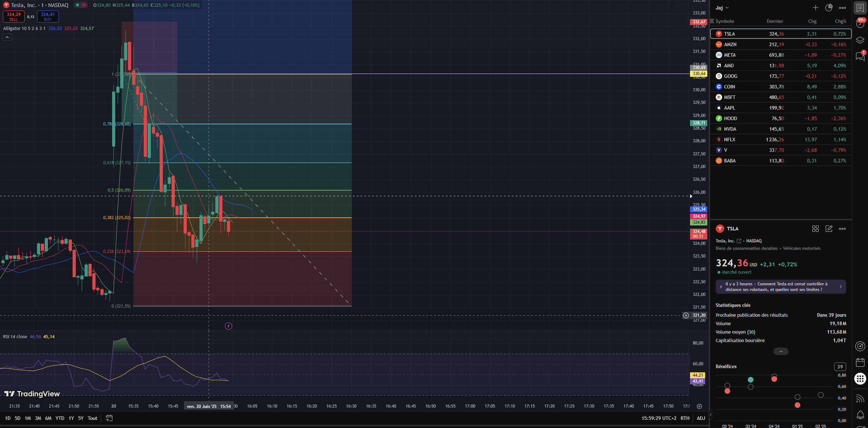
Task: Click the 324,41 BUY button
Action: tap(48, 17)
